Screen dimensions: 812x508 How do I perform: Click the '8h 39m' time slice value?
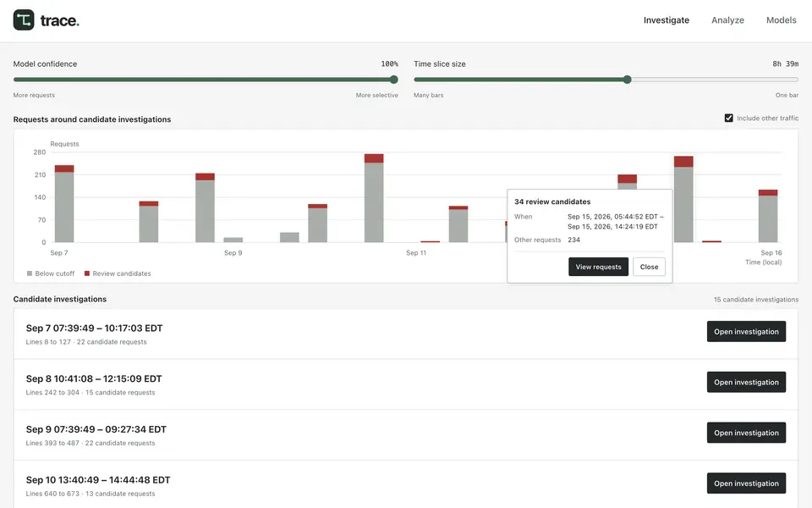pos(785,63)
